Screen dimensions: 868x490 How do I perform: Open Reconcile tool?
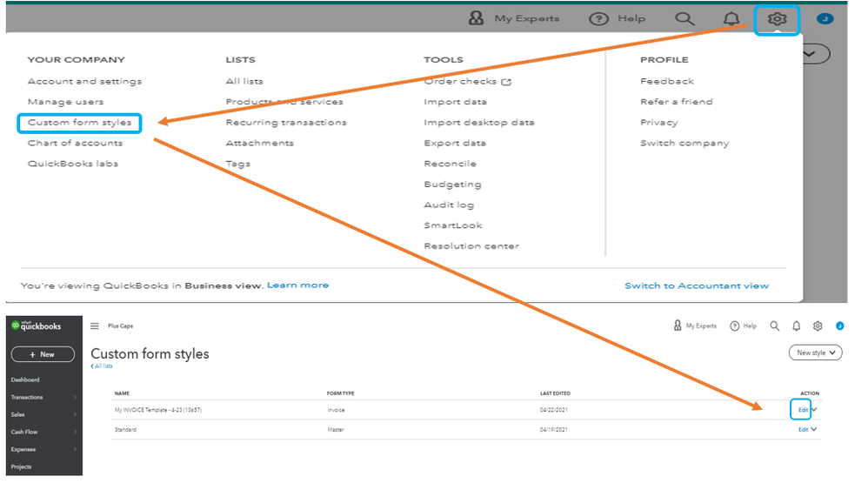450,164
